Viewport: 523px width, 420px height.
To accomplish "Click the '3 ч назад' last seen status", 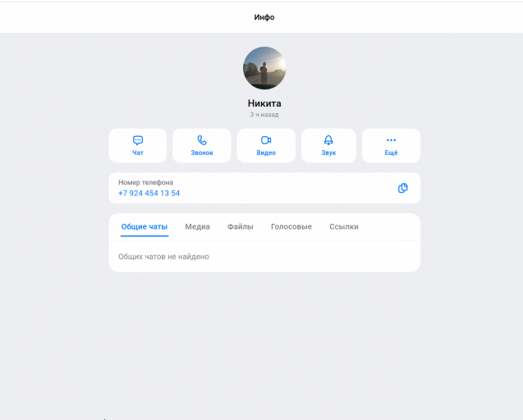I will [x=264, y=115].
